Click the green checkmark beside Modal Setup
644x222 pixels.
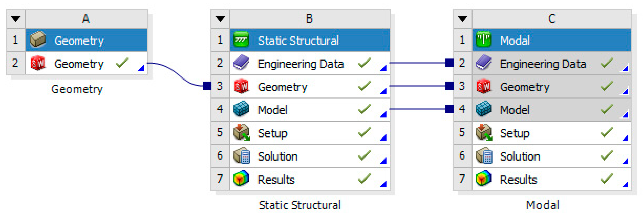[607, 132]
